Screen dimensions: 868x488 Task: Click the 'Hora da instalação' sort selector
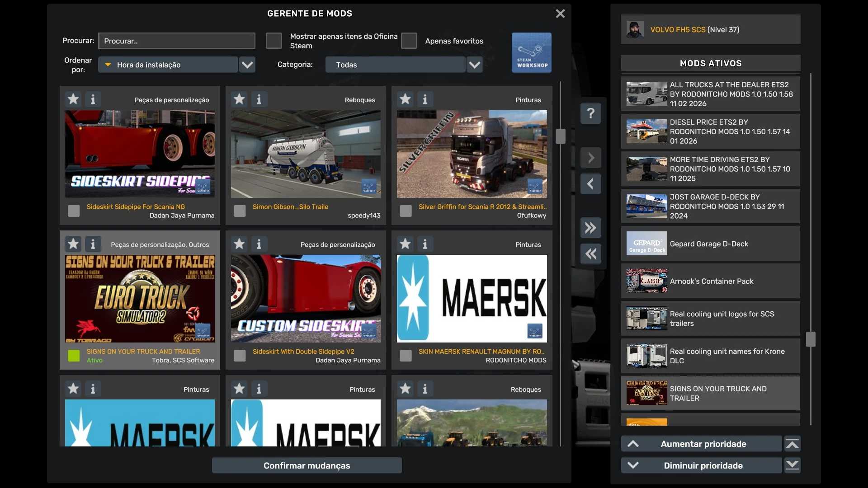pyautogui.click(x=168, y=65)
